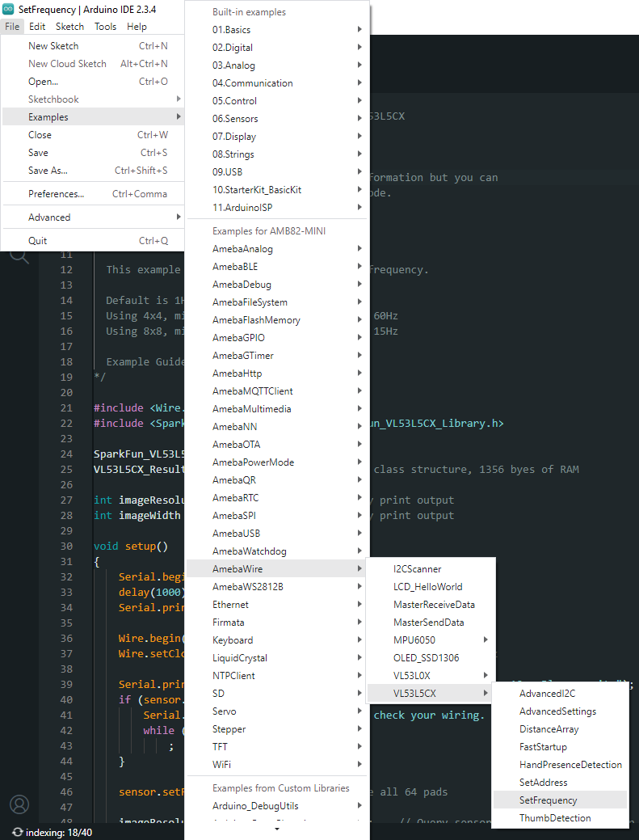Click the scroll-down arrow at bottom of examples menu
This screenshot has height=840, width=639.
click(x=277, y=829)
